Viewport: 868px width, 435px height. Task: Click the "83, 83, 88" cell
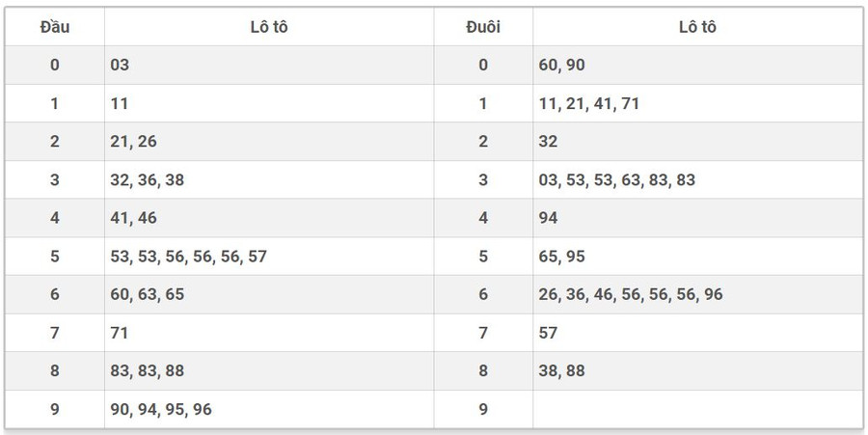(x=148, y=370)
